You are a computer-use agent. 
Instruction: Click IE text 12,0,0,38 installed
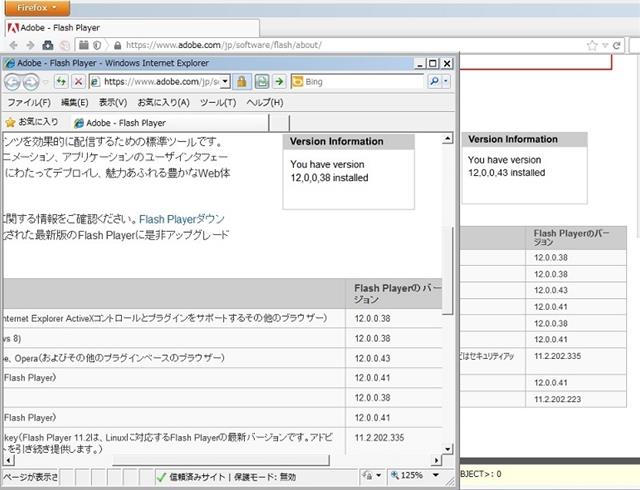pos(329,178)
